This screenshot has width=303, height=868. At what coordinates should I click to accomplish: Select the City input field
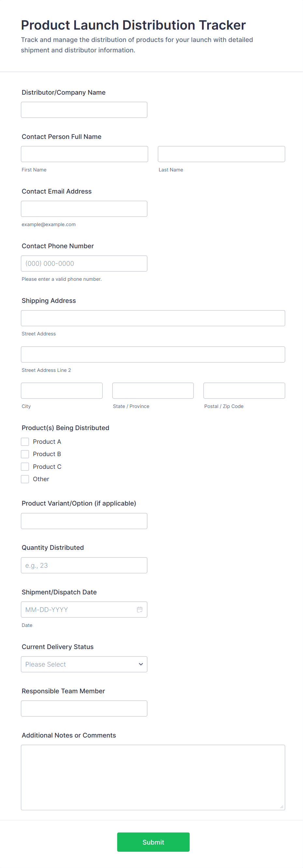(x=62, y=390)
